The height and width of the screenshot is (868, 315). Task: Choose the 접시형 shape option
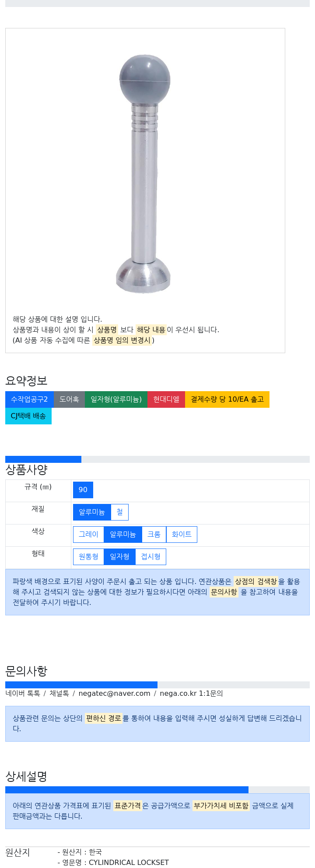(150, 557)
